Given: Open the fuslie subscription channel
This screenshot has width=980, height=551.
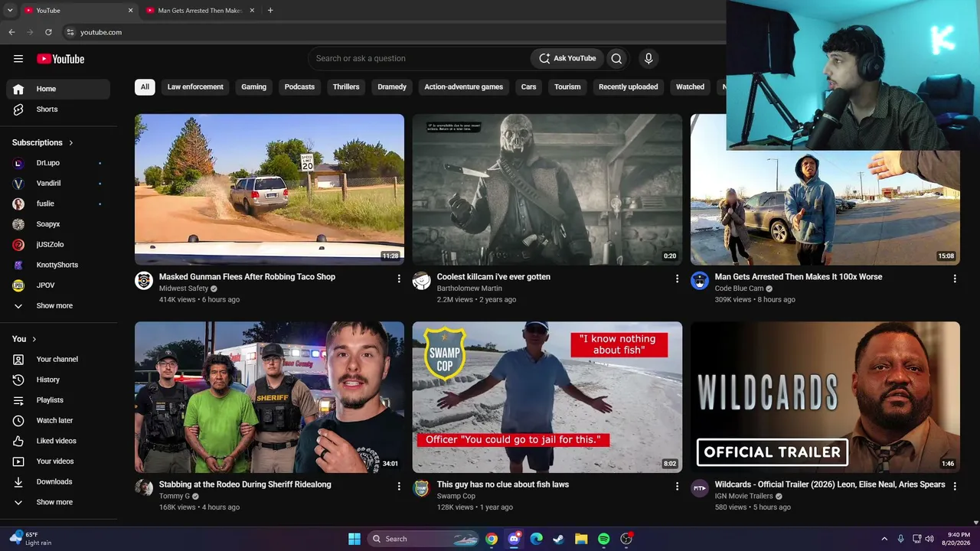Looking at the screenshot, I should (58, 204).
